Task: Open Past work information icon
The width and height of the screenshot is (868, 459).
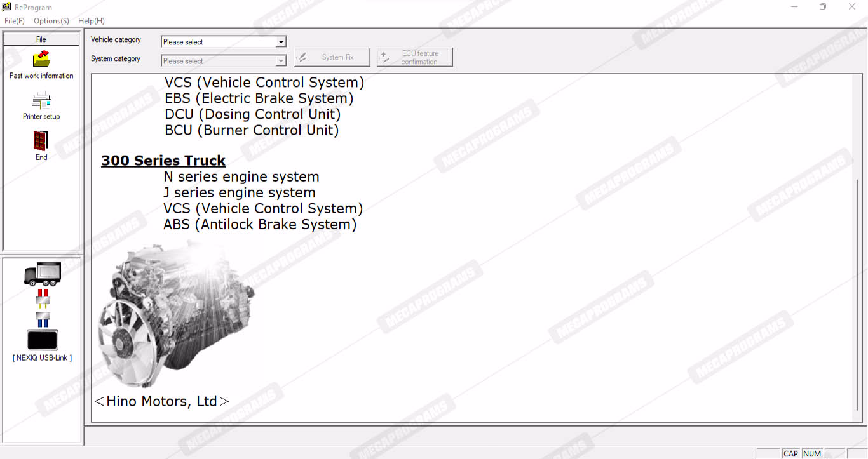Action: (x=41, y=59)
